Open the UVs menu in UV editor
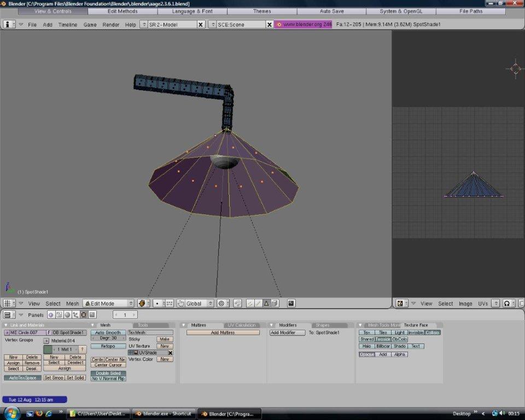This screenshot has width=525, height=420. (483, 304)
